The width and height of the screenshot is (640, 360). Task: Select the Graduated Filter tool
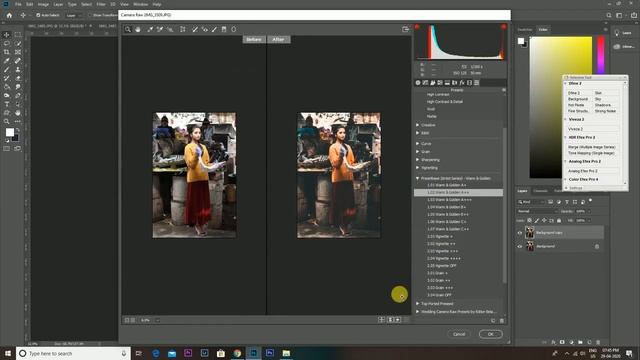(x=224, y=29)
